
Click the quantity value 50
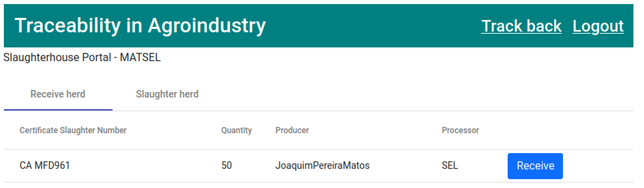pyautogui.click(x=226, y=165)
